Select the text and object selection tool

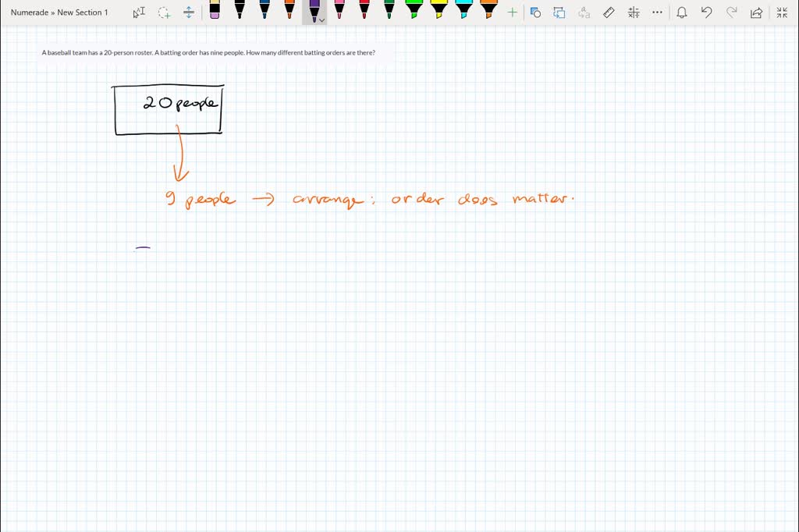[x=139, y=12]
